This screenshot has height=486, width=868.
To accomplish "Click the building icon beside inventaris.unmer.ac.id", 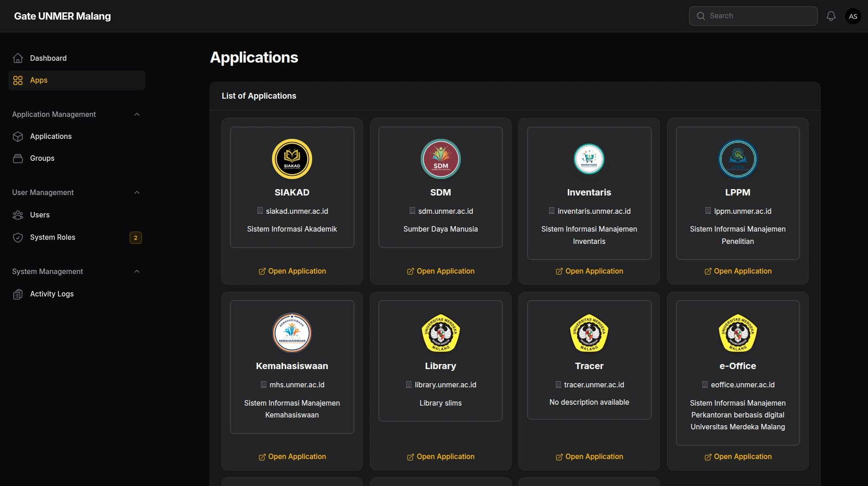I will pyautogui.click(x=552, y=211).
